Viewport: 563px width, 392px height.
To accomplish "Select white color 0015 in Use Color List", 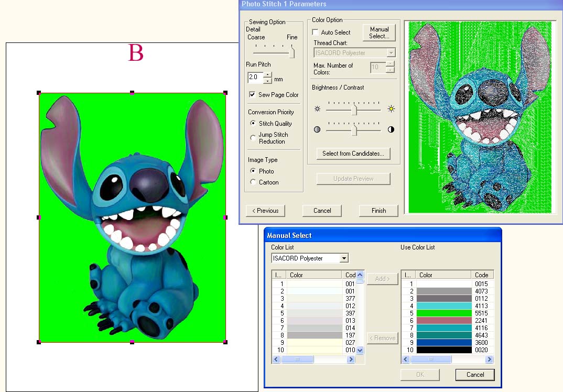I will coord(447,284).
